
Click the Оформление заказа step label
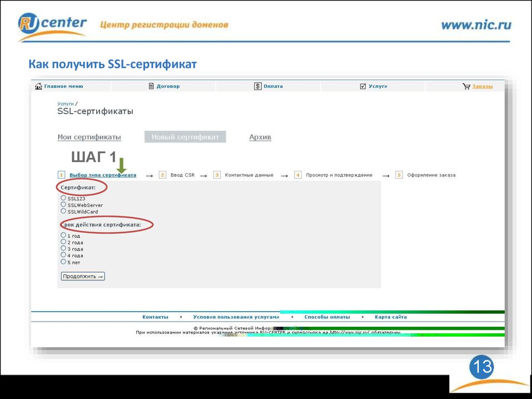click(x=431, y=175)
